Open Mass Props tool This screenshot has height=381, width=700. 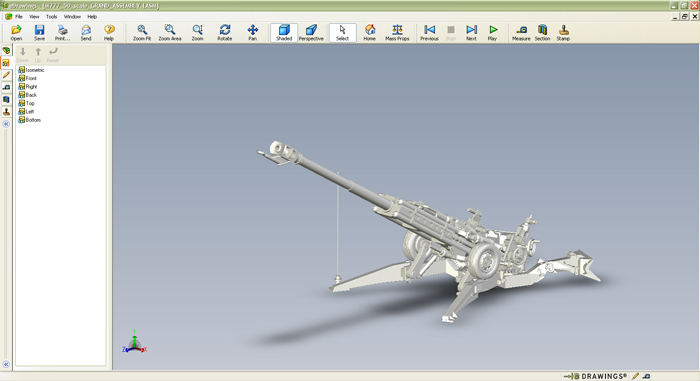pyautogui.click(x=397, y=33)
